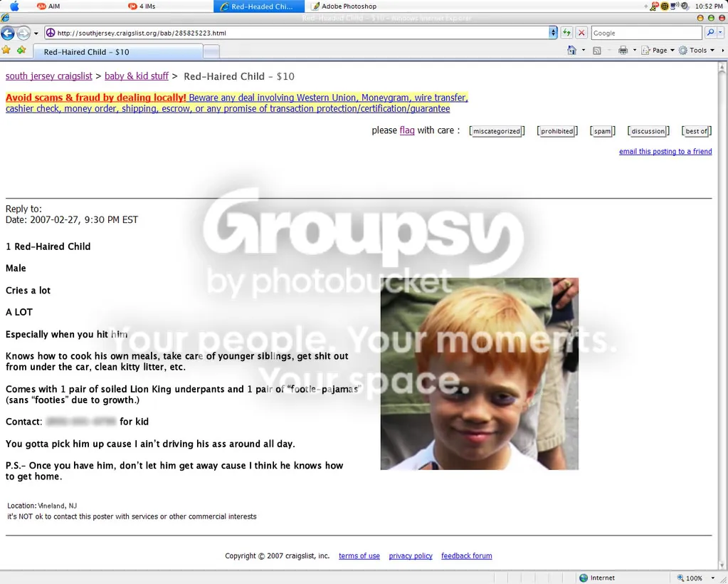The width and height of the screenshot is (728, 584).
Task: Switch to Adobe Photoshop taskbar item
Action: click(x=344, y=6)
